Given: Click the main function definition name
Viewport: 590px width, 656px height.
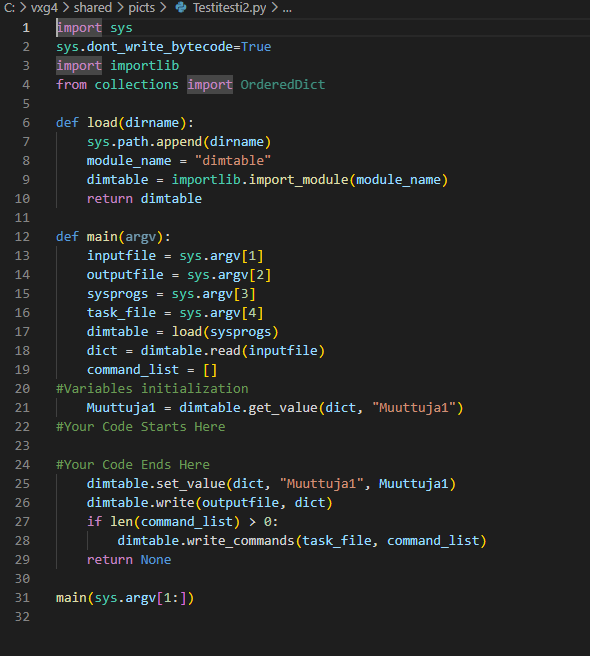Looking at the screenshot, I should point(102,237).
